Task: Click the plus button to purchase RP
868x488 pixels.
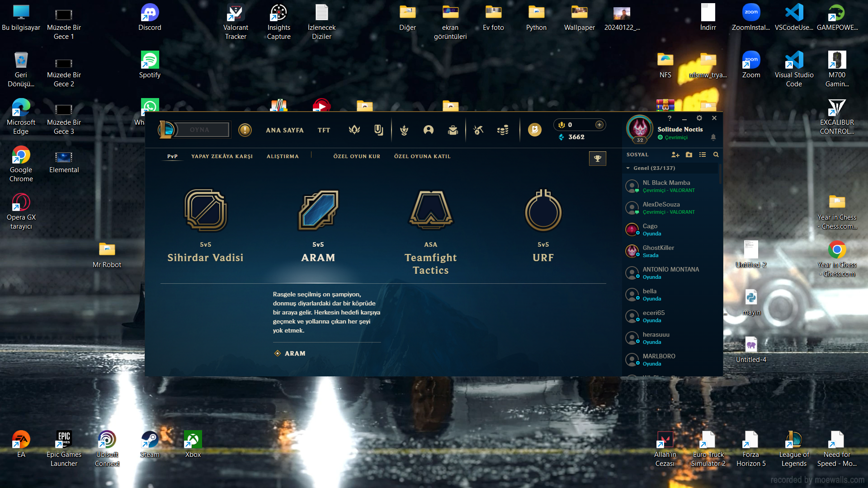Action: click(599, 125)
